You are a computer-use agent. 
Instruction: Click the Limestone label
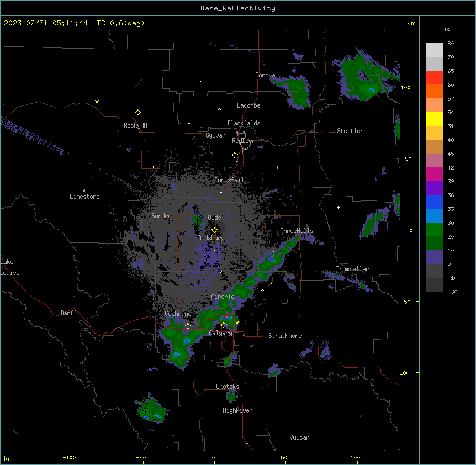pos(84,197)
